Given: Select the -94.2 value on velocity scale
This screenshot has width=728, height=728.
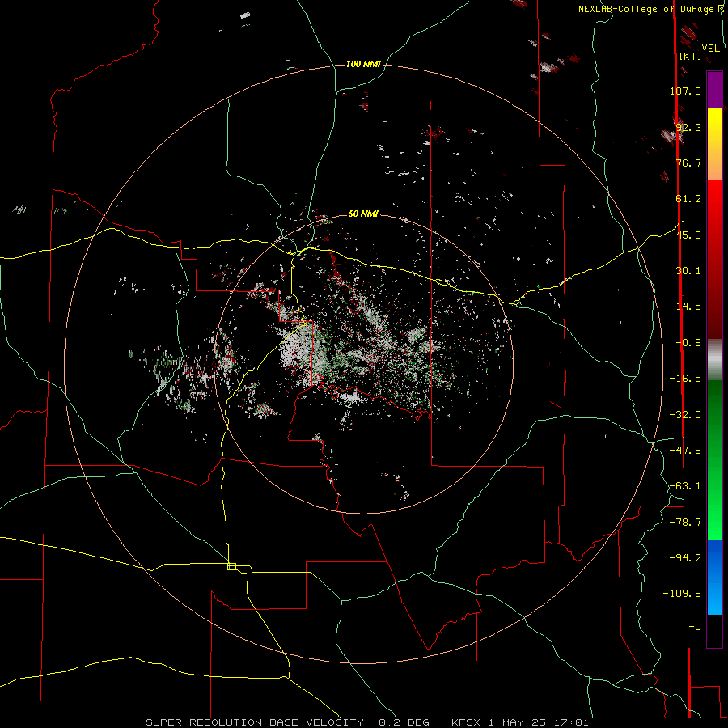Looking at the screenshot, I should (x=685, y=558).
